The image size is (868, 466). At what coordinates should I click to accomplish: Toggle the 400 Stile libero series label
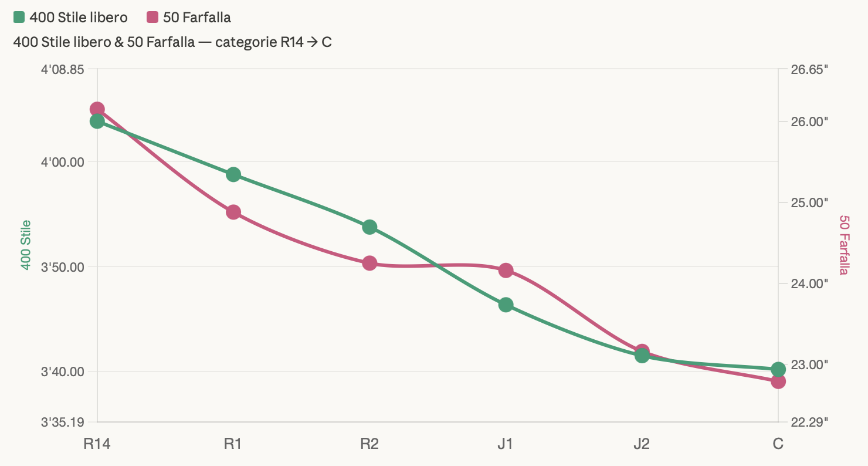[x=78, y=18]
